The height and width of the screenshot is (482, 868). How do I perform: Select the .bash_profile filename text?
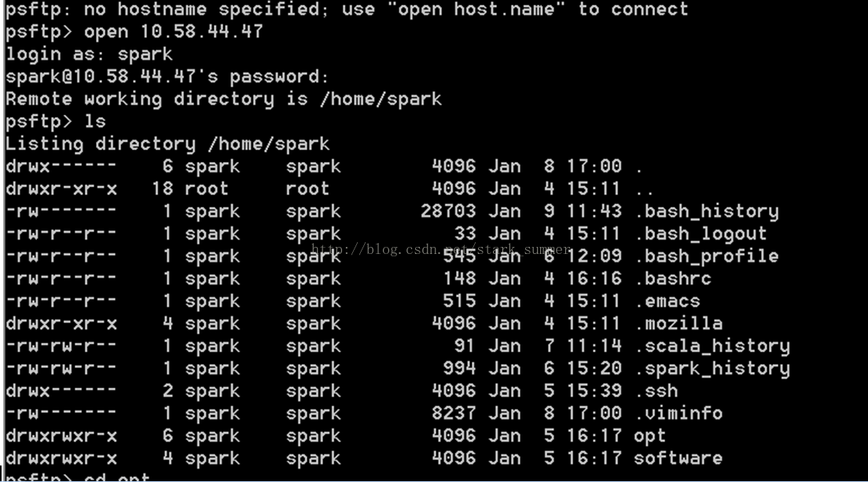pos(706,256)
